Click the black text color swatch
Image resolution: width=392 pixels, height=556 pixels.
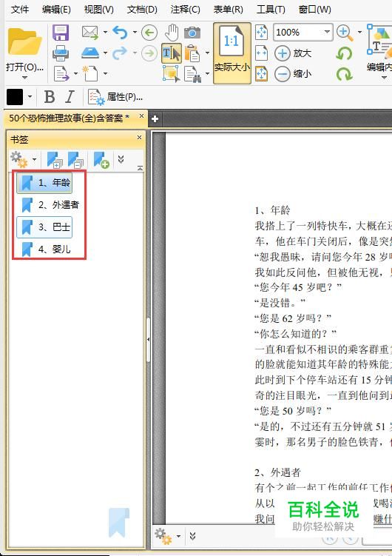click(15, 96)
